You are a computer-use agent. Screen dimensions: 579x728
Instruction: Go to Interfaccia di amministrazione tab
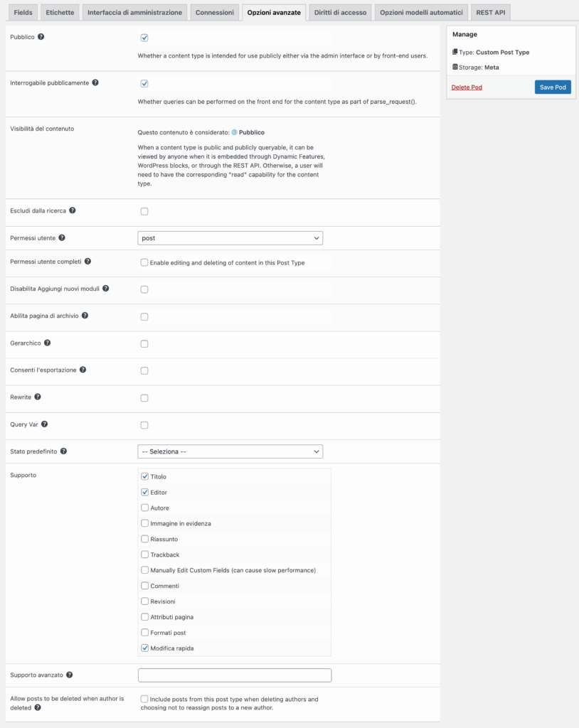[x=134, y=13]
